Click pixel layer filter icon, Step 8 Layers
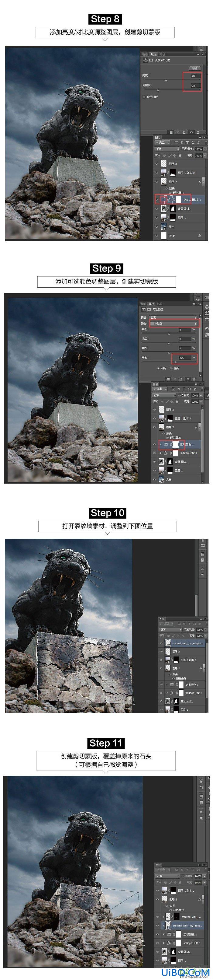This screenshot has width=213, height=980. 177,142
